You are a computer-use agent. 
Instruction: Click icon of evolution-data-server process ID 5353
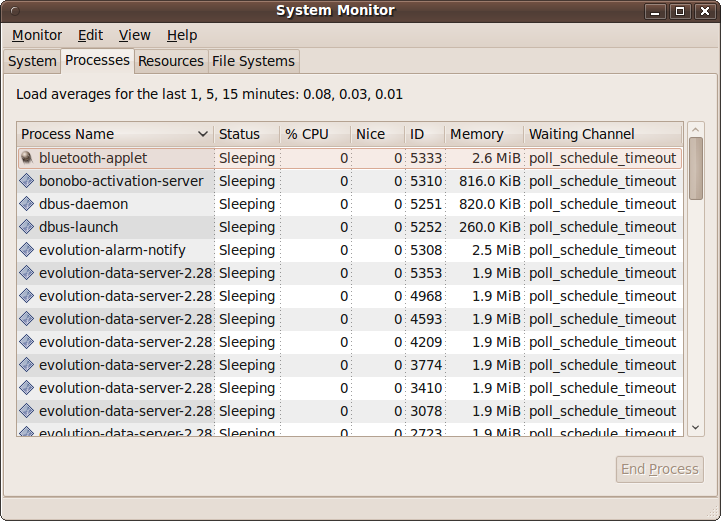(x=27, y=273)
